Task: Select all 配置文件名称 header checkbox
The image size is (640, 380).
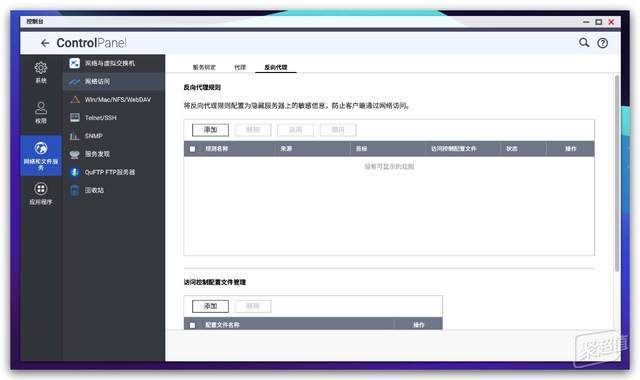Action: click(192, 325)
